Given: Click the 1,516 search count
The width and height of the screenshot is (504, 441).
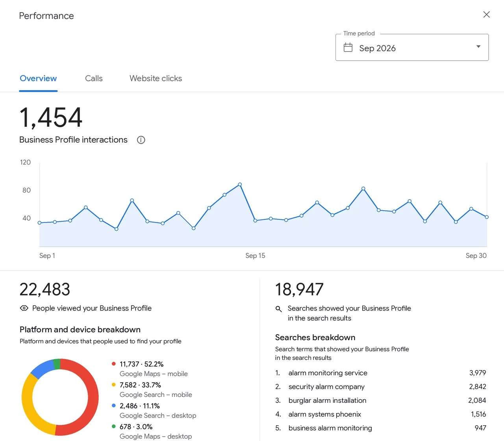Looking at the screenshot, I should pyautogui.click(x=478, y=414).
